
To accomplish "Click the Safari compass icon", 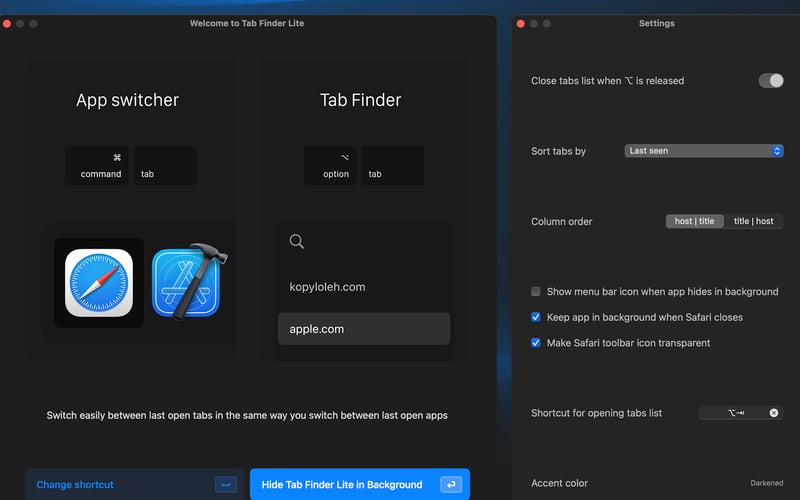I will point(99,283).
